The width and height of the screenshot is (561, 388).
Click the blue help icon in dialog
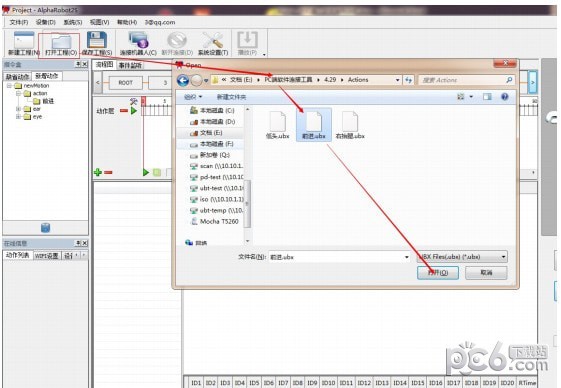pyautogui.click(x=504, y=97)
